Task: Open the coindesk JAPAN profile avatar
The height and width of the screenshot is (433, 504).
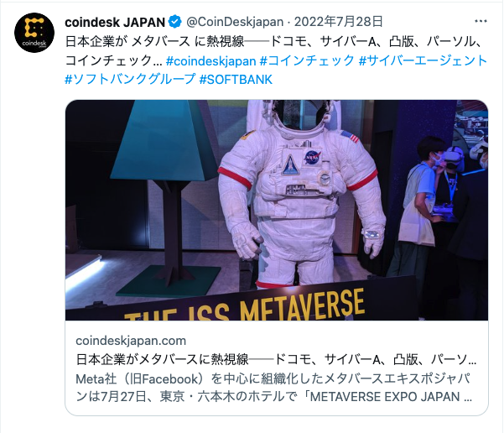Action: 34,33
